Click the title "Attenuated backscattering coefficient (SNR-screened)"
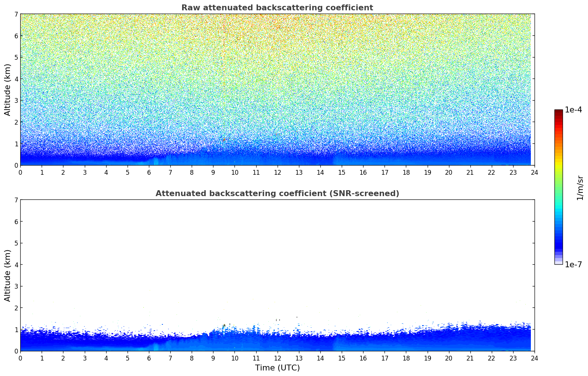 [x=277, y=194]
